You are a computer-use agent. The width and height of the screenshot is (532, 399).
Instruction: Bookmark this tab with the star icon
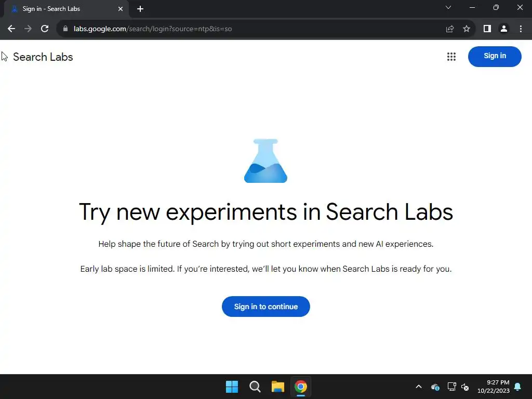(x=467, y=29)
